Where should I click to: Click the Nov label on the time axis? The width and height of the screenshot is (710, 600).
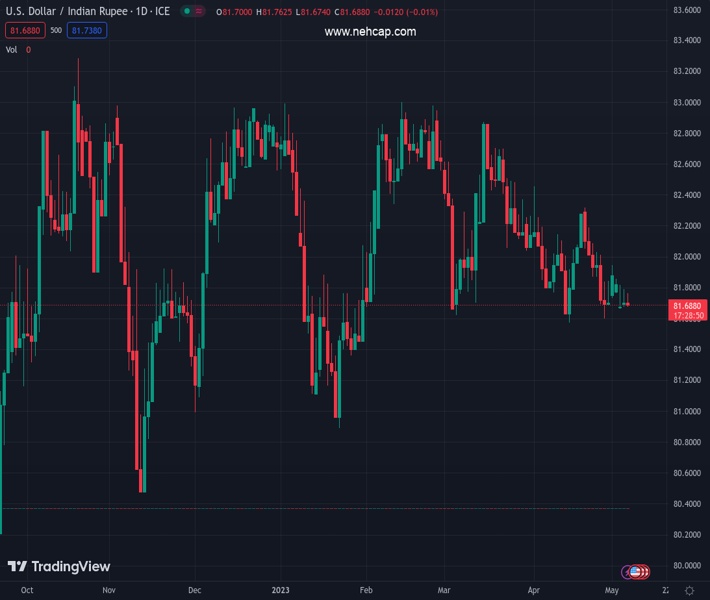coord(110,591)
